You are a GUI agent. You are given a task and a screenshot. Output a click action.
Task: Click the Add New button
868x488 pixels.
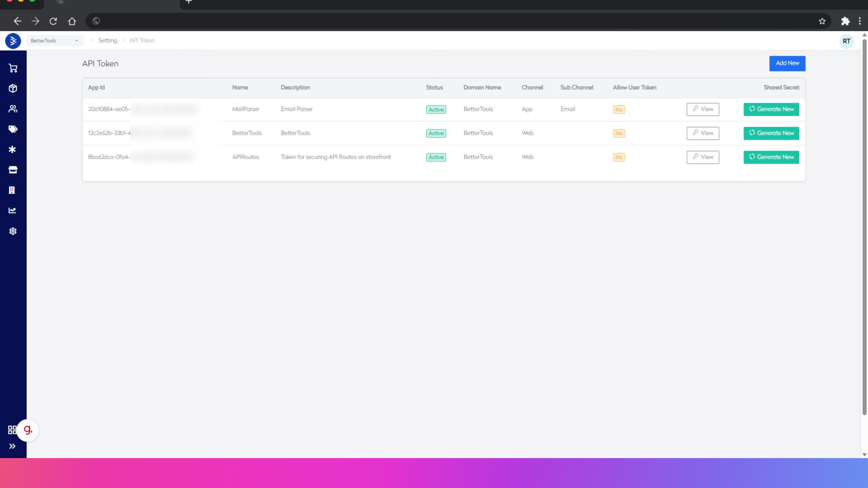click(787, 63)
